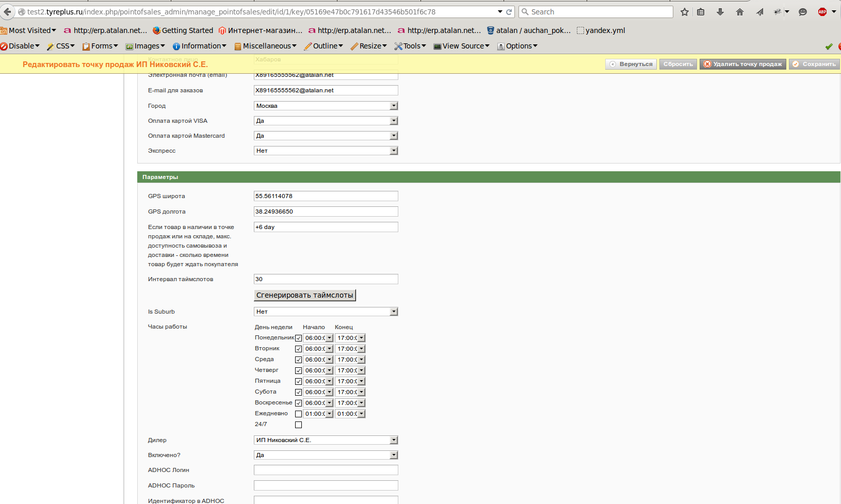Enable the 24/7 checkbox
The image size is (841, 504).
(298, 425)
